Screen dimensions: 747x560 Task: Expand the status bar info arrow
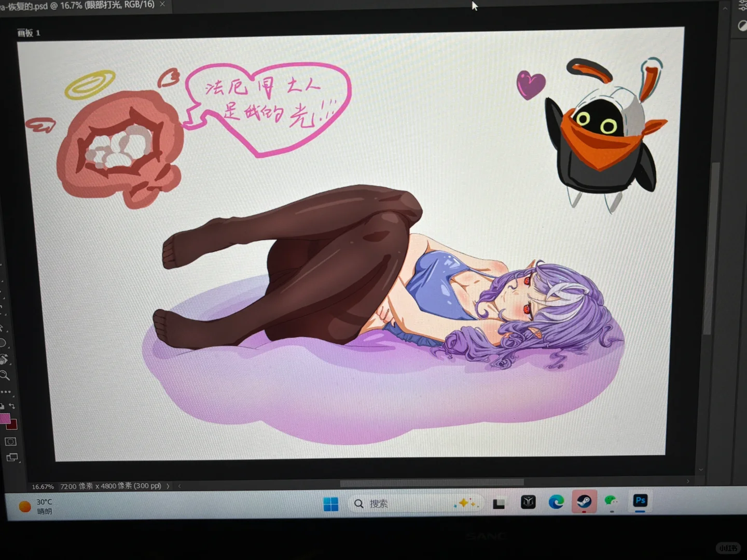point(168,486)
